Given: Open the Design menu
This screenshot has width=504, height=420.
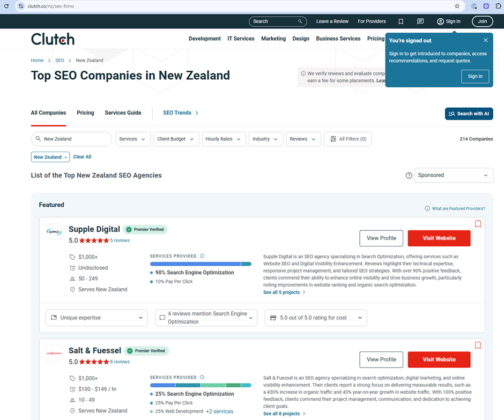Looking at the screenshot, I should [301, 39].
